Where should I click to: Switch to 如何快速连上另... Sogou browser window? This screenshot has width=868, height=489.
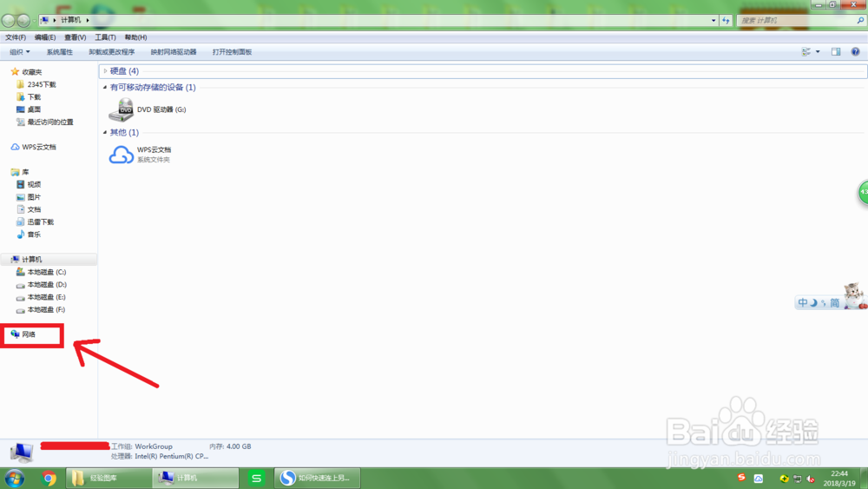[317, 478]
